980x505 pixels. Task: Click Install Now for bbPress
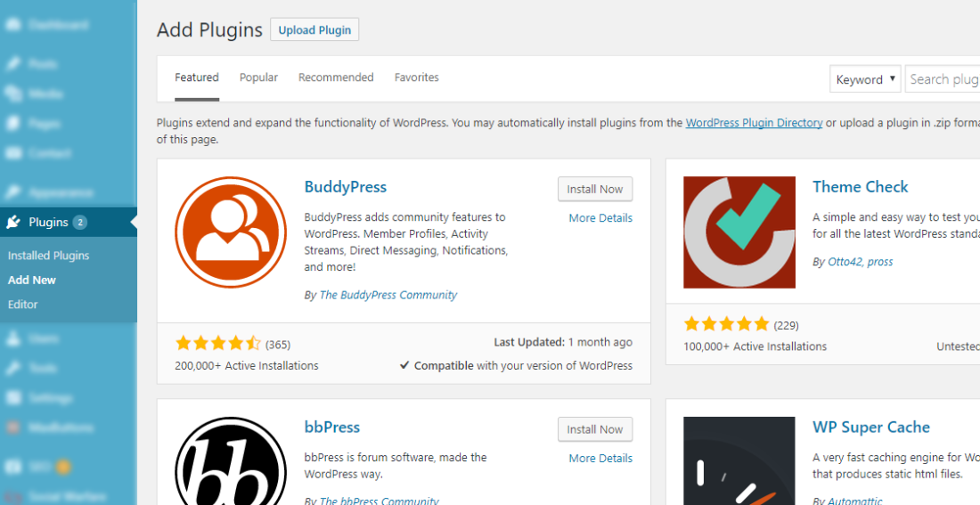point(595,429)
